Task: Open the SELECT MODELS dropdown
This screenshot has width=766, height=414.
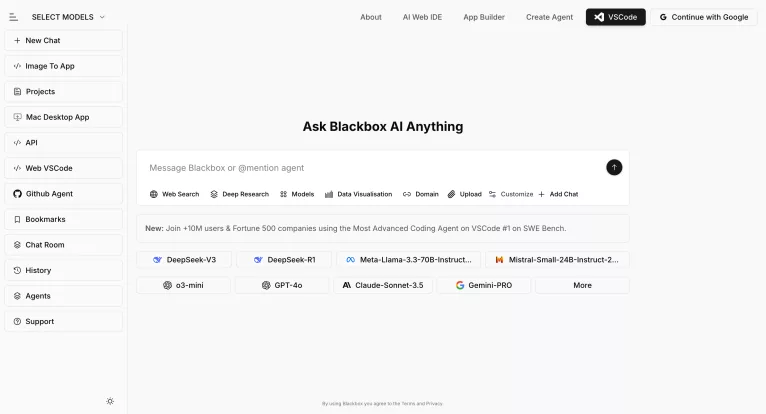Action: (68, 17)
